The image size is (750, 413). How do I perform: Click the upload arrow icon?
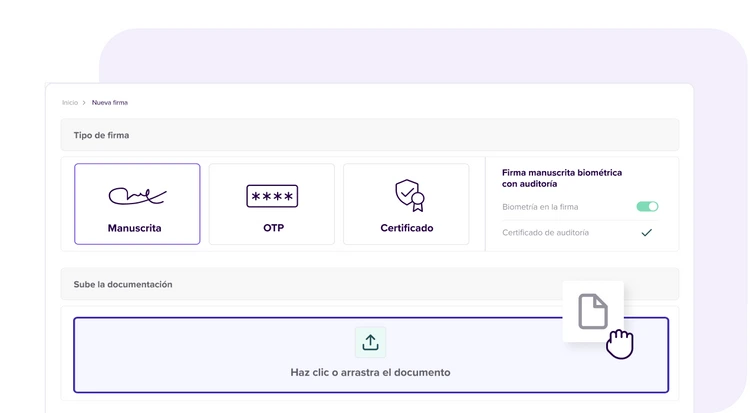[x=370, y=342]
